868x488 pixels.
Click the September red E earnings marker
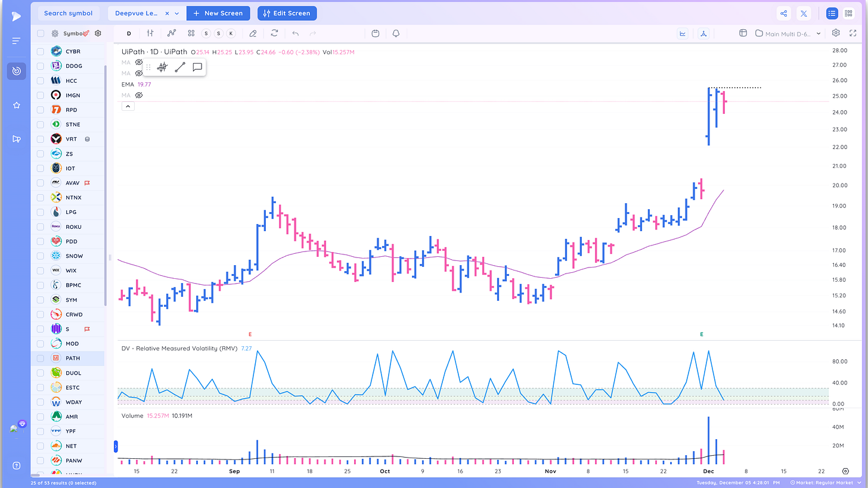(x=250, y=334)
